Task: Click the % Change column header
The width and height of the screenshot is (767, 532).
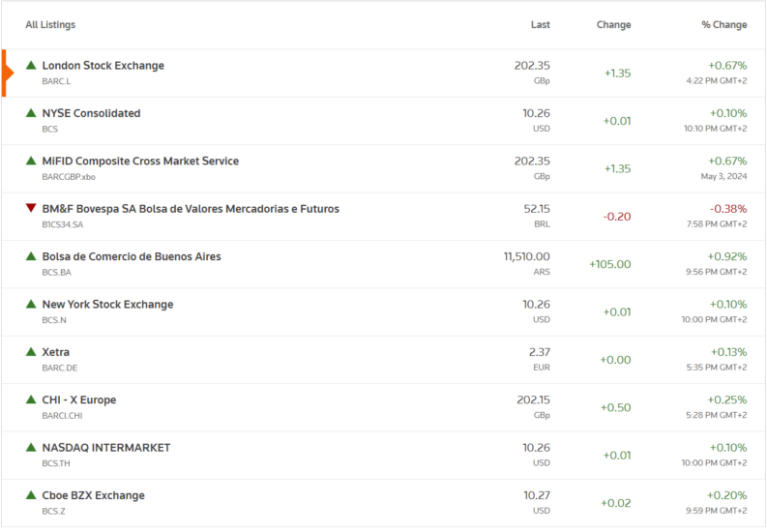Action: point(724,25)
